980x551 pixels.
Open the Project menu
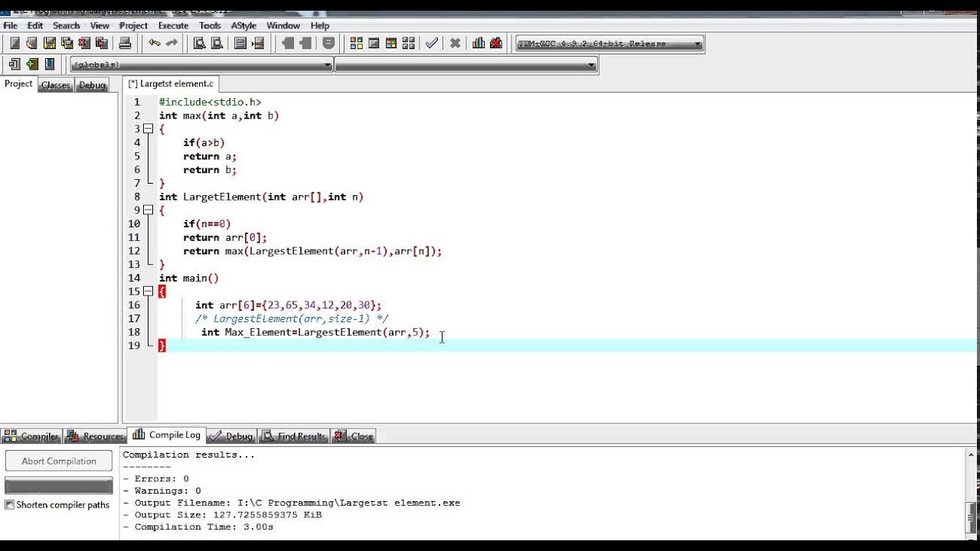click(134, 25)
